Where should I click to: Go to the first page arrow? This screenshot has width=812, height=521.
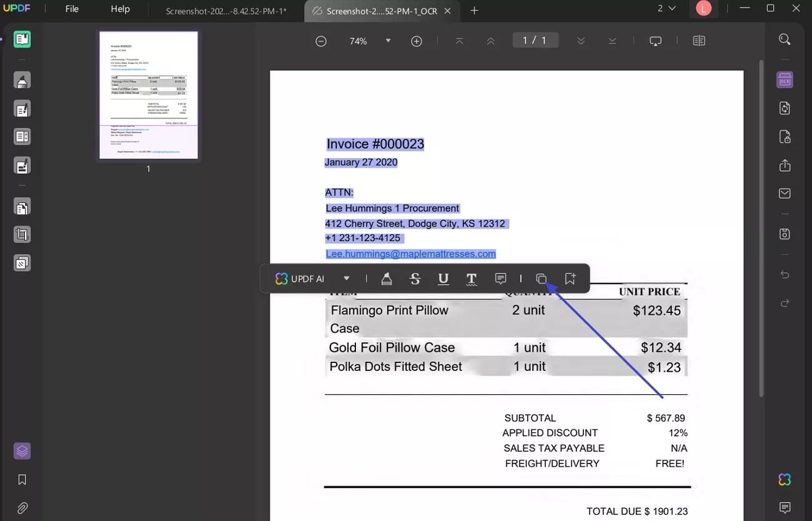(x=459, y=41)
